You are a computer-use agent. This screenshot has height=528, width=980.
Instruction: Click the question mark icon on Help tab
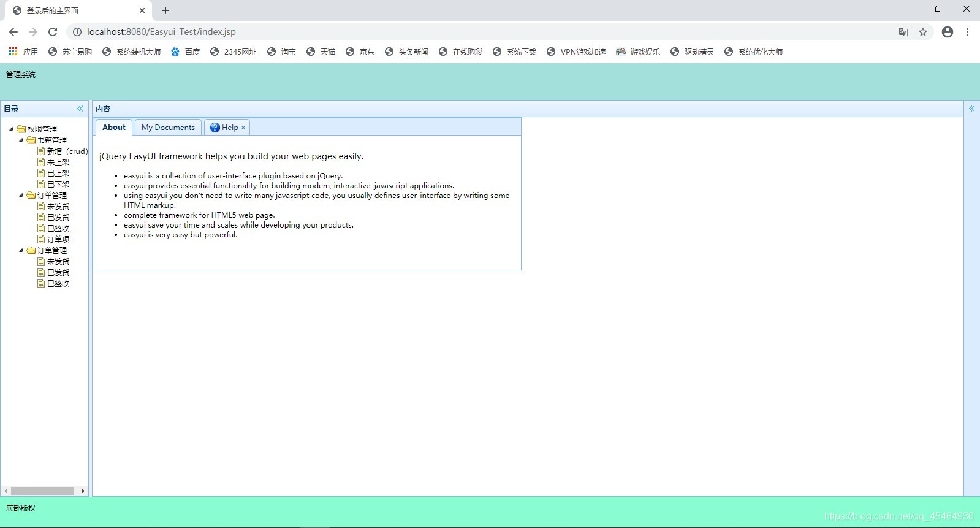point(215,128)
